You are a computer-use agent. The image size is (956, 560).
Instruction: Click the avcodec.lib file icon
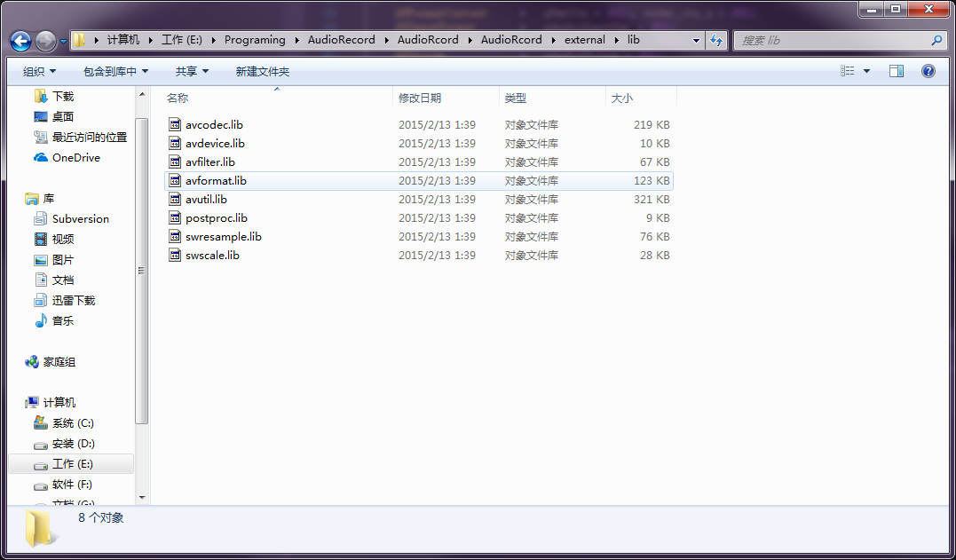point(175,125)
